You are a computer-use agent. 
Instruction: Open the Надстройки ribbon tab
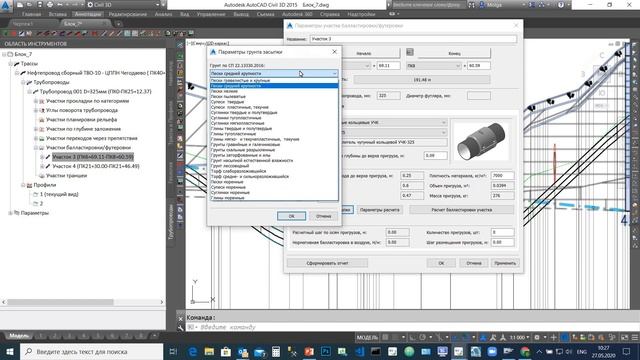(361, 14)
